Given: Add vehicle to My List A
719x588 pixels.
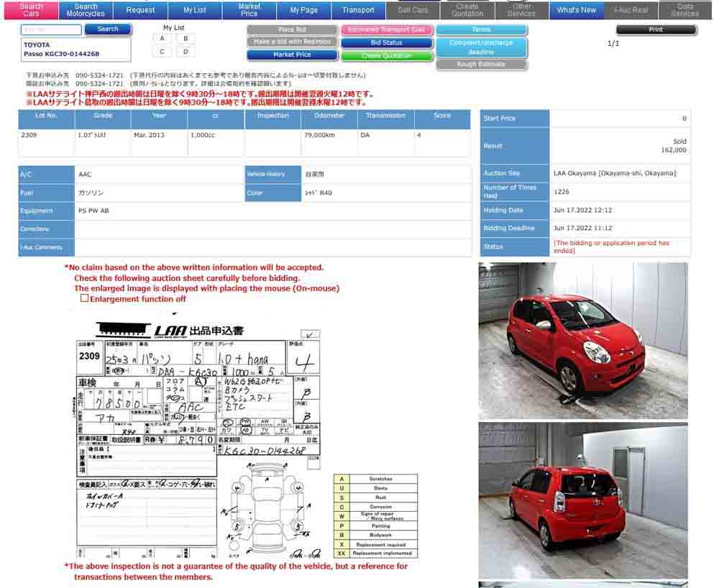Looking at the screenshot, I should coord(162,39).
